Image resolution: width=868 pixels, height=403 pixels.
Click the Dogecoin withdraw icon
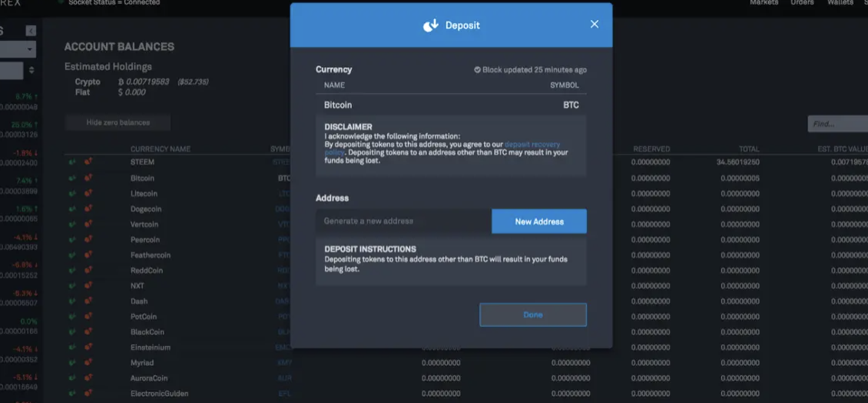(88, 209)
